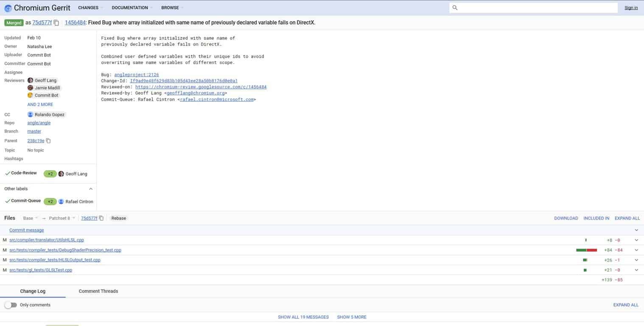This screenshot has width=644, height=326.
Task: Click the Rolando Gopez CC name
Action: pos(50,115)
